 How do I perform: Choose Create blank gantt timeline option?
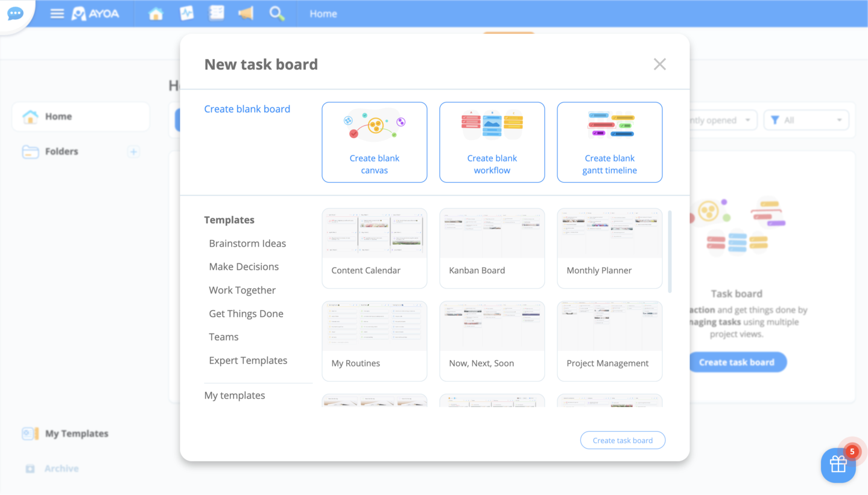tap(609, 142)
